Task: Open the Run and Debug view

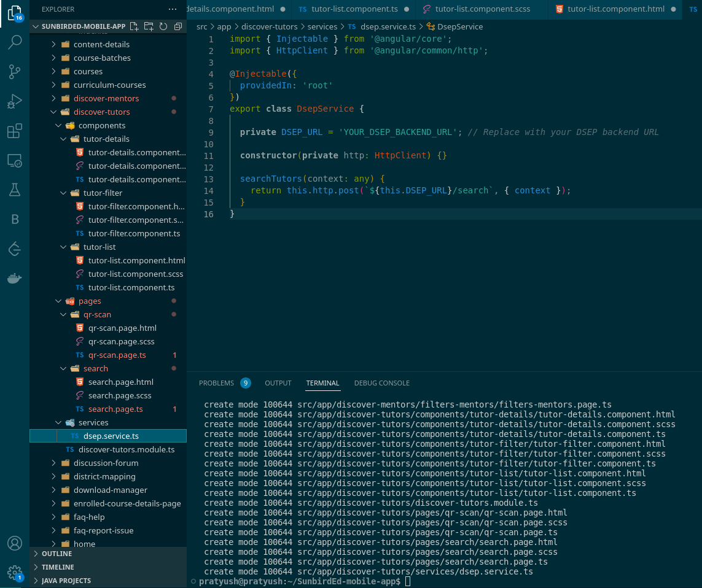Action: pyautogui.click(x=15, y=101)
